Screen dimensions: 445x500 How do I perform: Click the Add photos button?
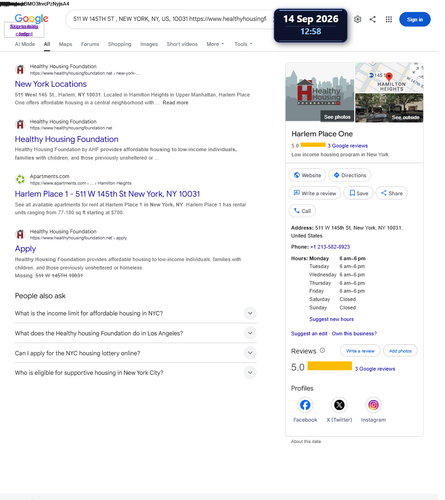(400, 351)
